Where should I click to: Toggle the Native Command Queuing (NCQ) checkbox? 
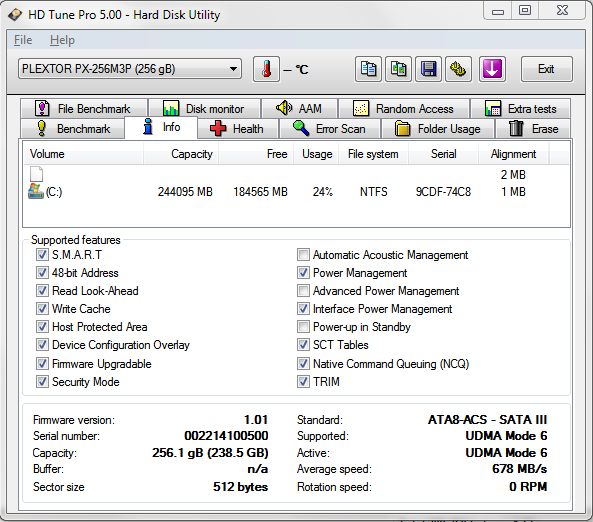[x=303, y=364]
